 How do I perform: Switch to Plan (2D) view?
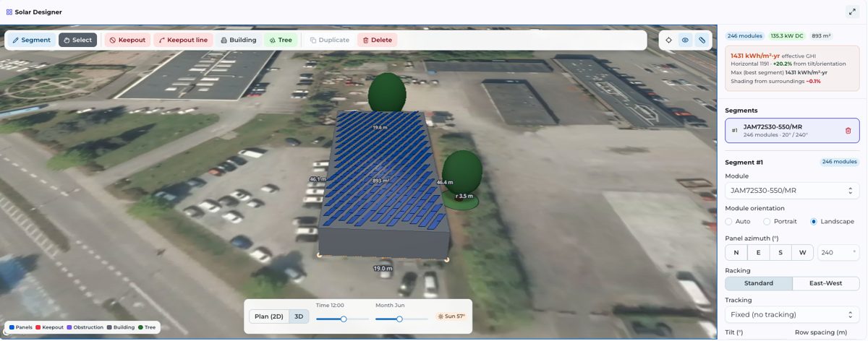(x=269, y=316)
